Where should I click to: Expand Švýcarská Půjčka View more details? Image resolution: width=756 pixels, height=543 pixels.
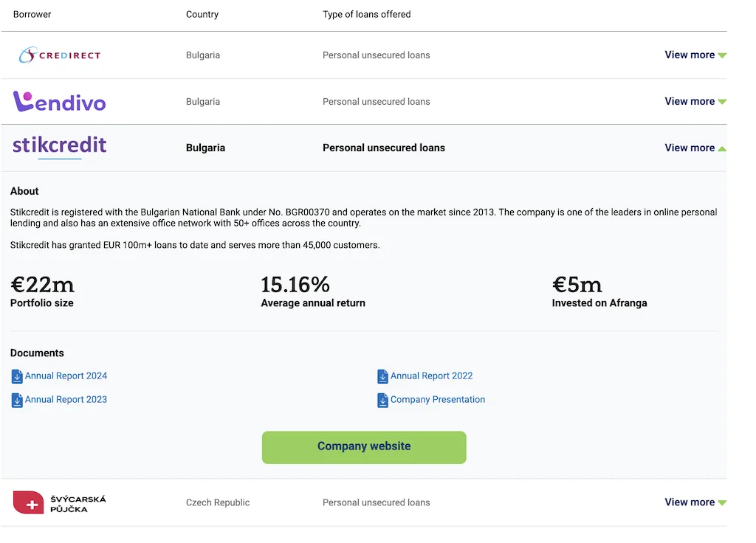(x=695, y=502)
